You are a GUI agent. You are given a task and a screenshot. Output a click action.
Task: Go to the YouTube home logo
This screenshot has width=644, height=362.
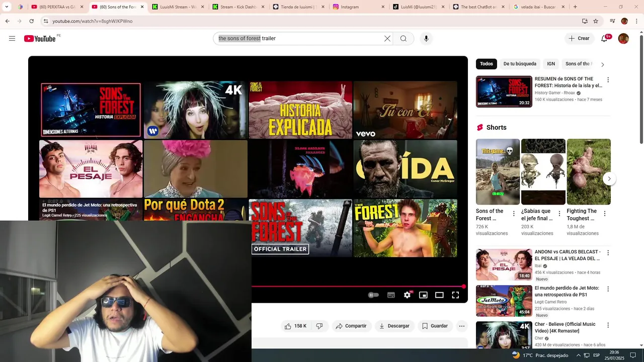[40, 39]
